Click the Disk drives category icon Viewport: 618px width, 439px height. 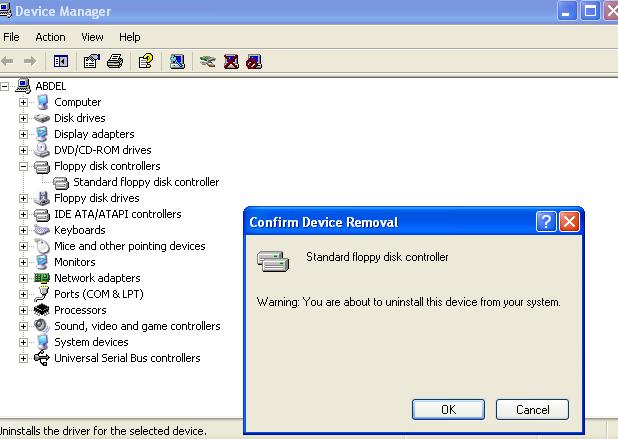click(x=42, y=118)
